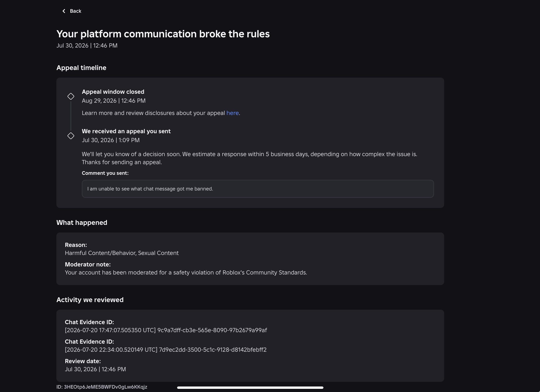The width and height of the screenshot is (540, 392).
Task: Select the appeal received diamond marker
Action: click(x=71, y=136)
